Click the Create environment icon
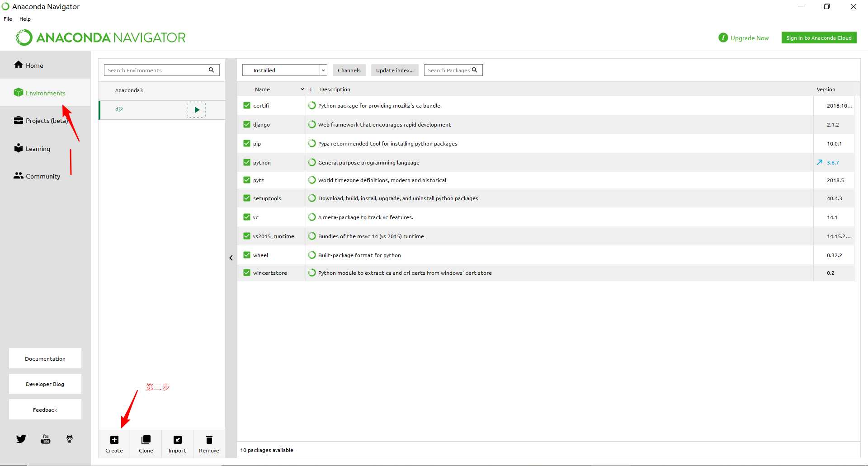This screenshot has width=868, height=466. click(114, 440)
